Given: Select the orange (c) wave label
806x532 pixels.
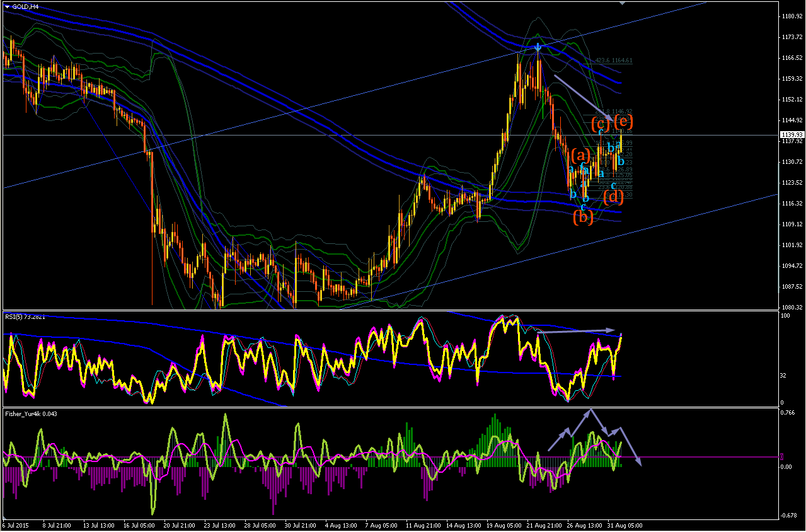Looking at the screenshot, I should pyautogui.click(x=602, y=123).
